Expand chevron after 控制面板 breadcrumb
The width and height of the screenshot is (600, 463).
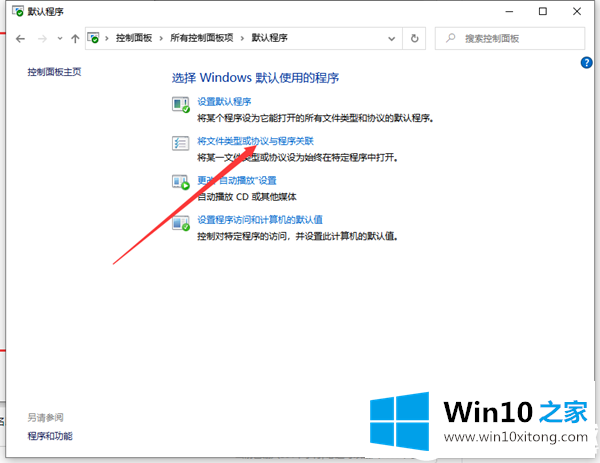[161, 38]
